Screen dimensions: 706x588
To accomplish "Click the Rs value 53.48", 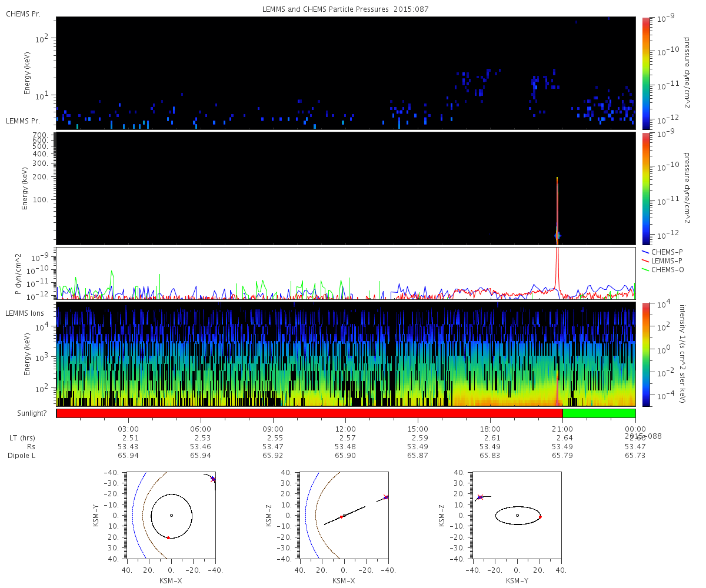I will (x=346, y=447).
